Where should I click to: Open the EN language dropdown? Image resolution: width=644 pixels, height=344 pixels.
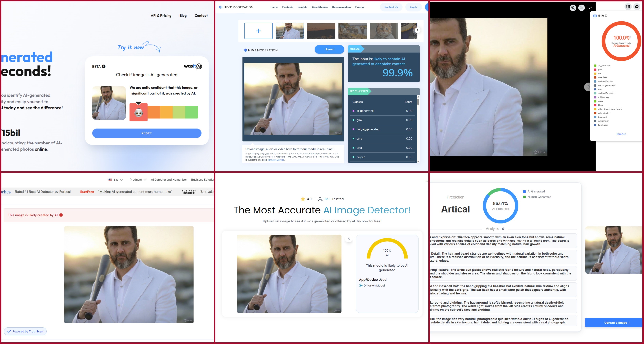point(116,180)
